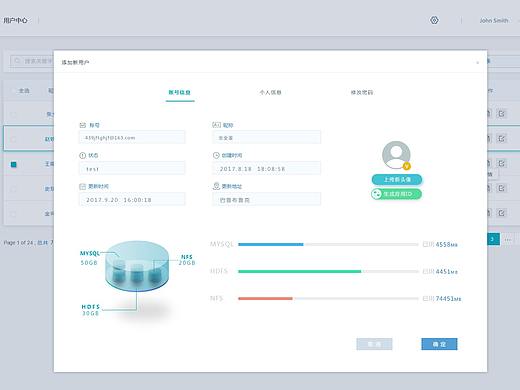Click the blue MYSQL usage bar
520x390 pixels.
[x=271, y=244]
